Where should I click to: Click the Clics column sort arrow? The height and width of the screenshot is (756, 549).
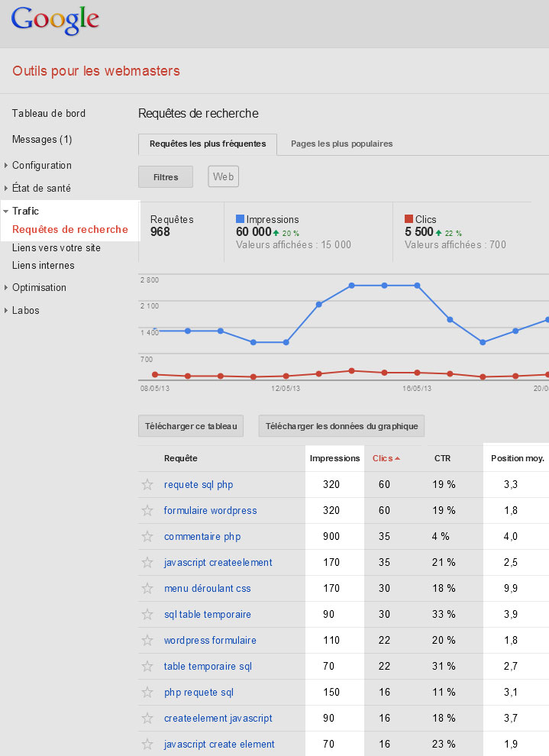398,458
